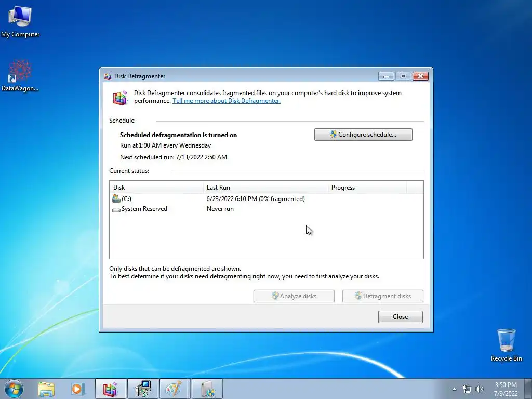Open the My Computer desktop icon
The image size is (532, 399).
(x=20, y=21)
